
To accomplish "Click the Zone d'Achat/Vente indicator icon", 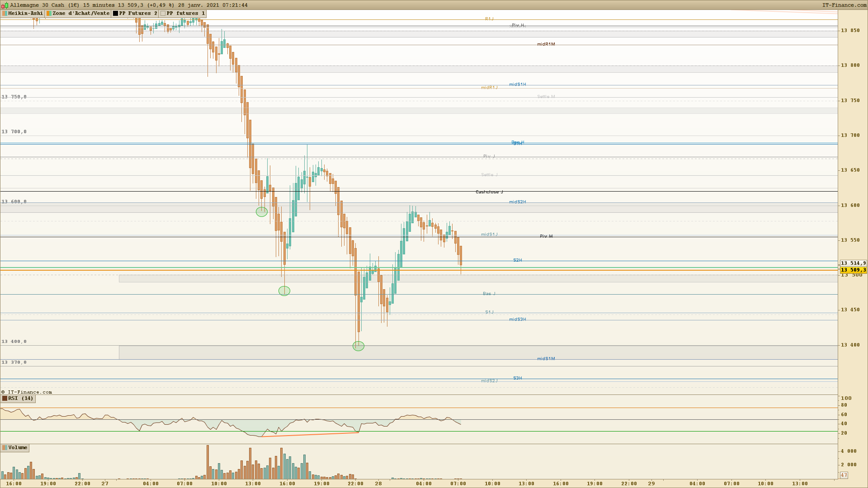I will tap(49, 14).
